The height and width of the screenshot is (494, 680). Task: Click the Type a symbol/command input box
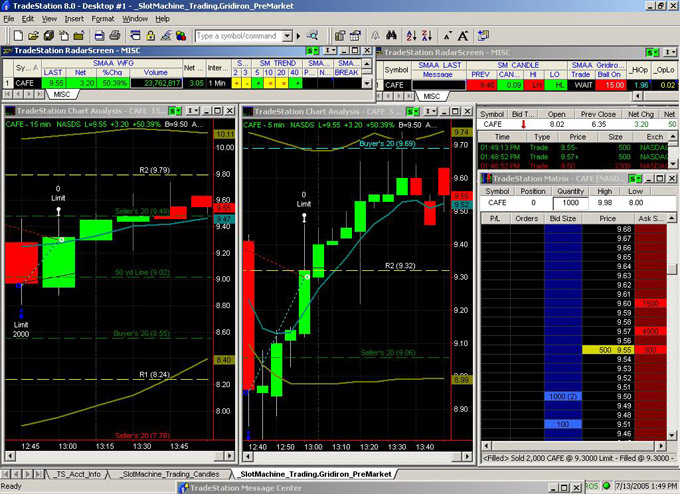point(239,36)
